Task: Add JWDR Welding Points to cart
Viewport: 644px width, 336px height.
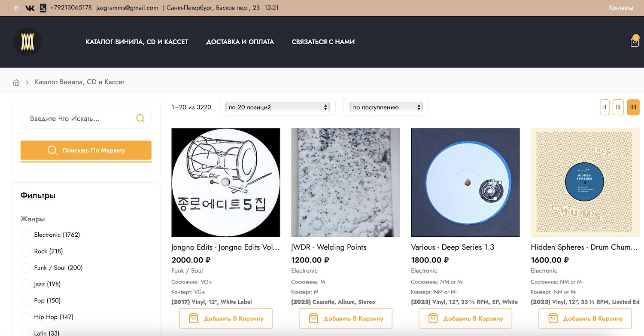Action: coord(345,318)
